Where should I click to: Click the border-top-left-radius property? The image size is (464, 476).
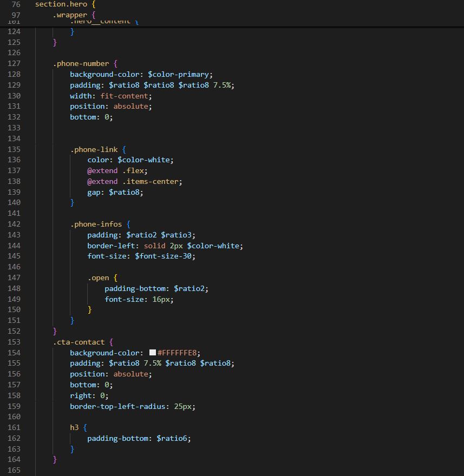[116, 406]
